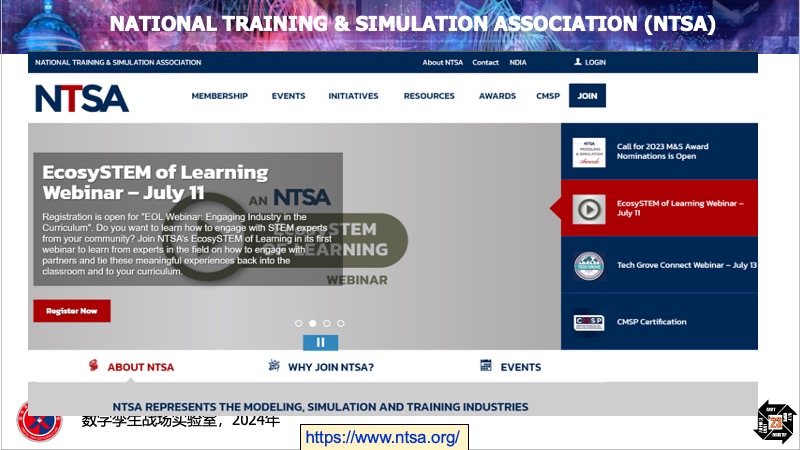Open Tech Grove Connect Webinar – July 13
Image resolution: width=800 pixels, height=450 pixels.
click(659, 265)
